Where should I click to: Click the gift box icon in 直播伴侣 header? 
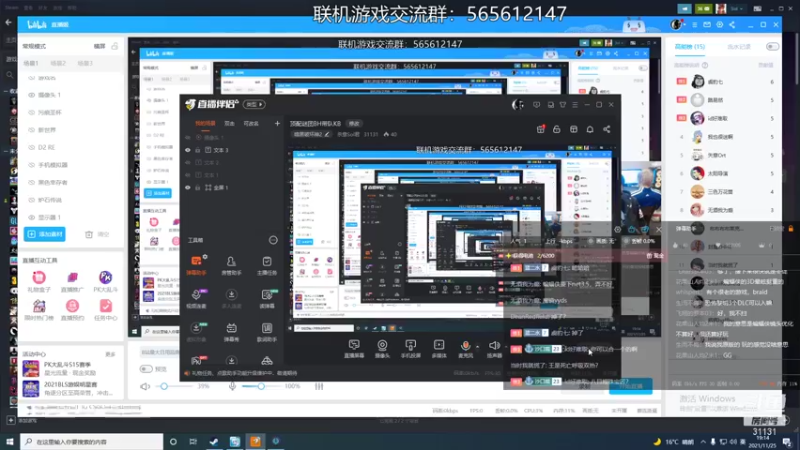click(x=541, y=130)
